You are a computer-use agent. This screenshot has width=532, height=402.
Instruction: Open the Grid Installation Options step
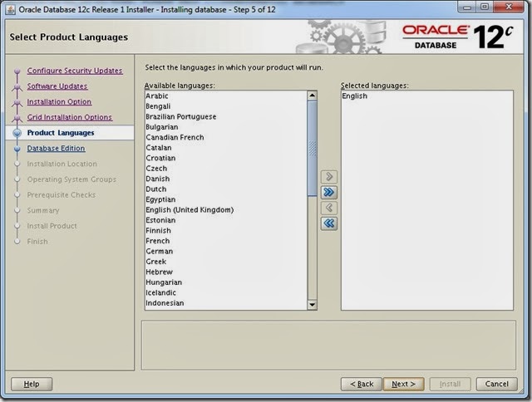69,117
